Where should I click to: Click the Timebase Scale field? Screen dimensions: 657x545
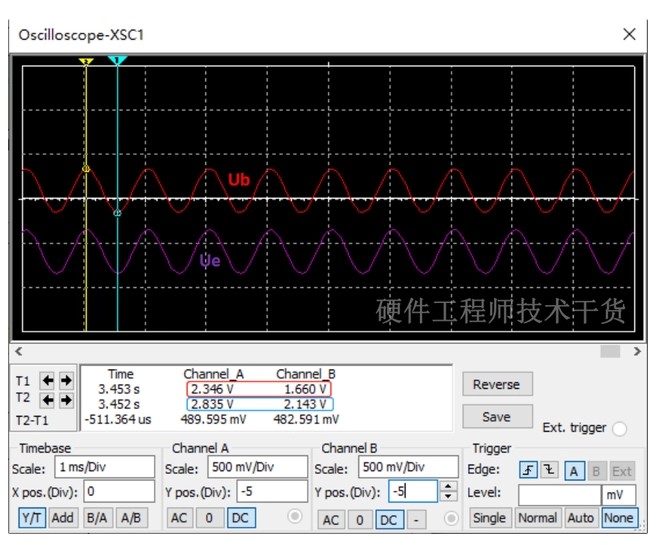(x=105, y=467)
